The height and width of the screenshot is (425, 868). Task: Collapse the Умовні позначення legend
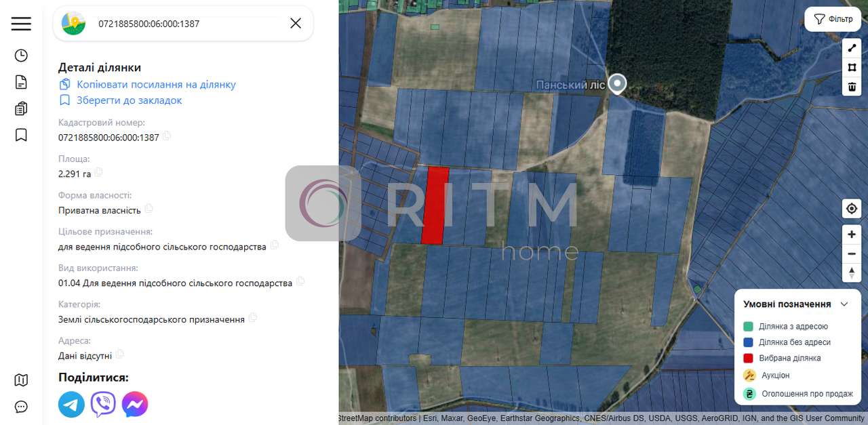click(x=844, y=304)
